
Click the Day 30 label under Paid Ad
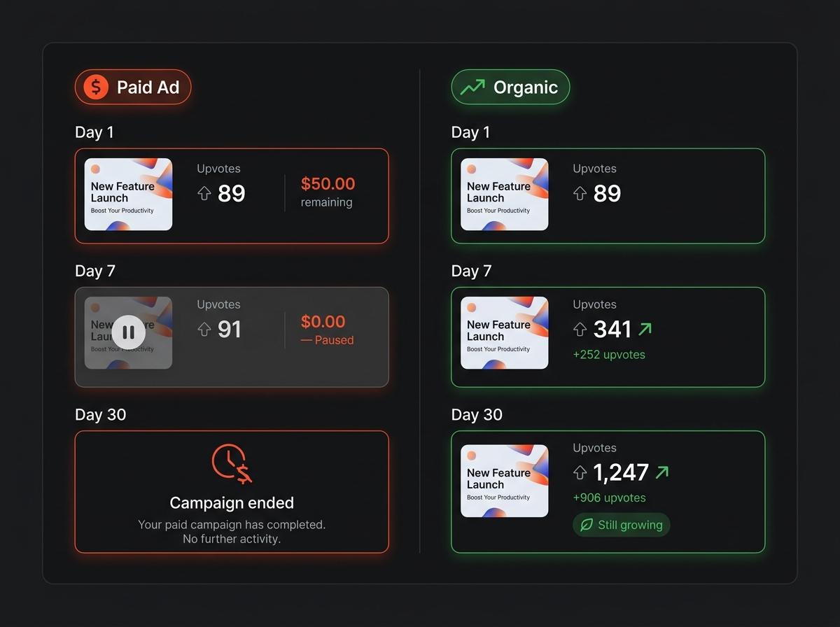[x=101, y=415]
